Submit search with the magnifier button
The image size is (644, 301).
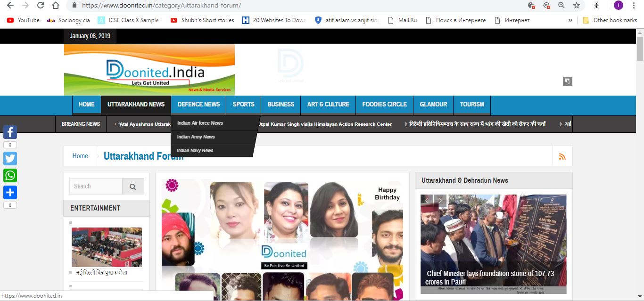coord(133,187)
